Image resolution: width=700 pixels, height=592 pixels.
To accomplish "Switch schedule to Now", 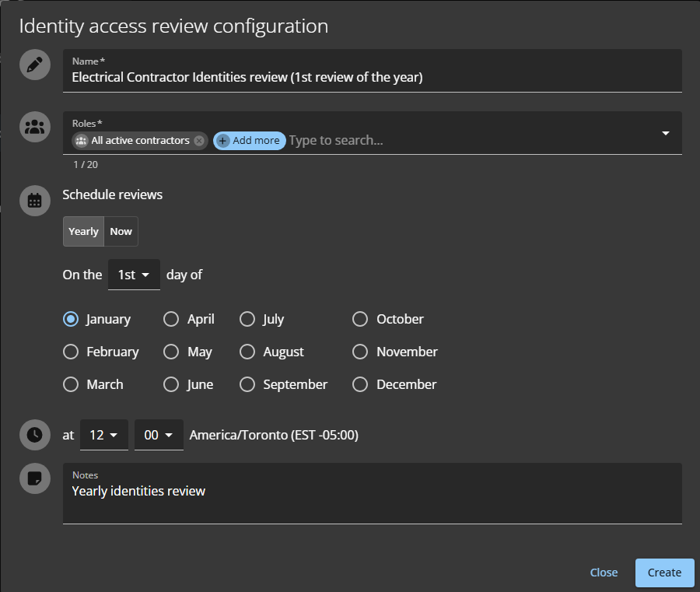I will (x=121, y=231).
